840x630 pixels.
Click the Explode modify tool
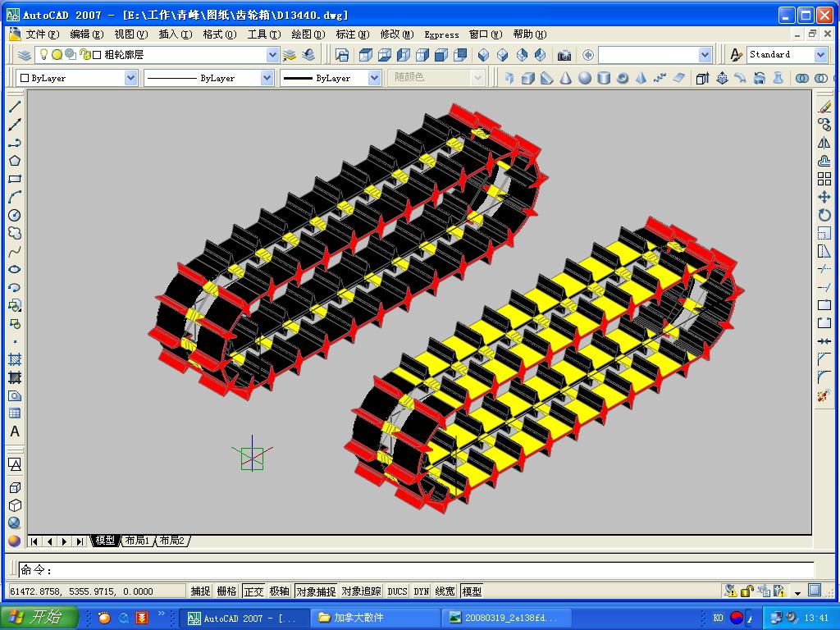[x=824, y=396]
